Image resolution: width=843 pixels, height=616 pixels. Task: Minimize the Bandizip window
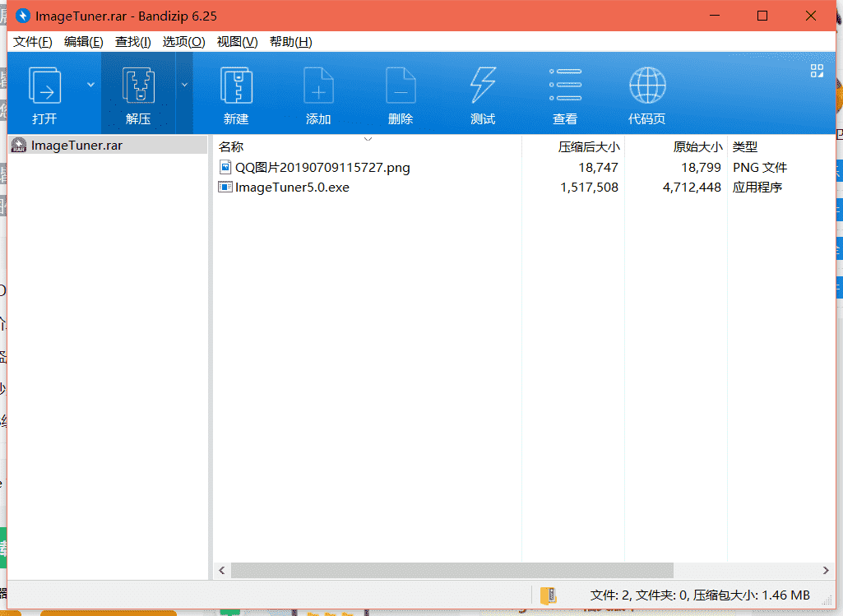pos(715,16)
